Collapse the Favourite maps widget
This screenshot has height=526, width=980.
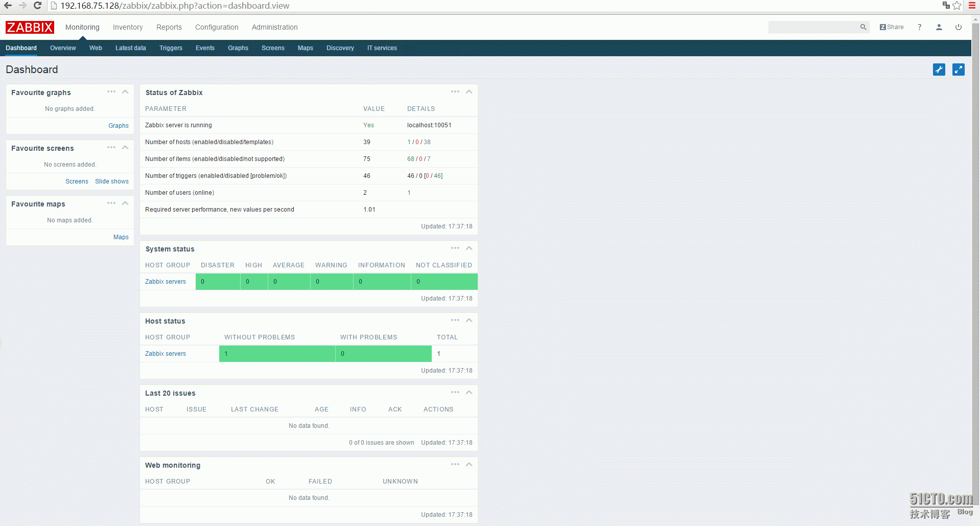pyautogui.click(x=125, y=203)
